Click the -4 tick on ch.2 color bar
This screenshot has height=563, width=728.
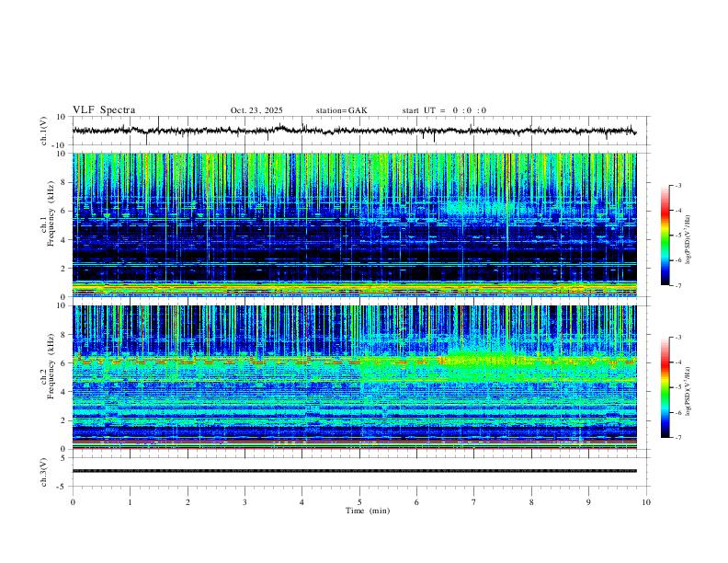[678, 362]
